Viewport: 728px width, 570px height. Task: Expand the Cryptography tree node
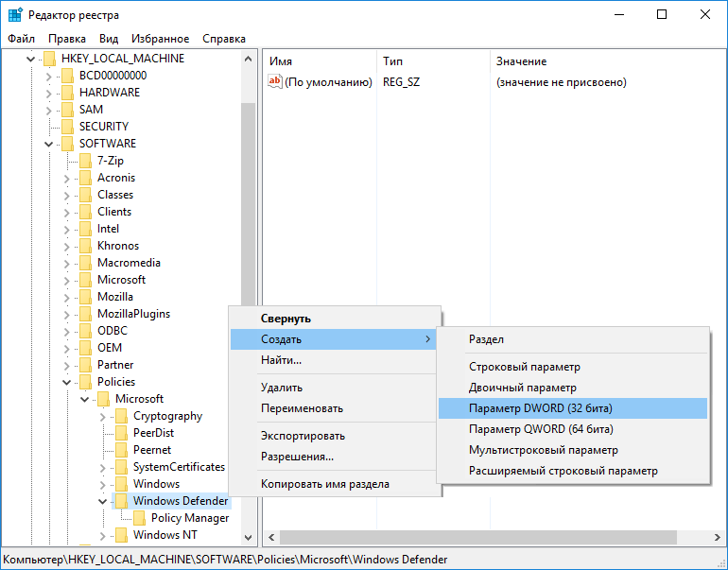(x=103, y=416)
